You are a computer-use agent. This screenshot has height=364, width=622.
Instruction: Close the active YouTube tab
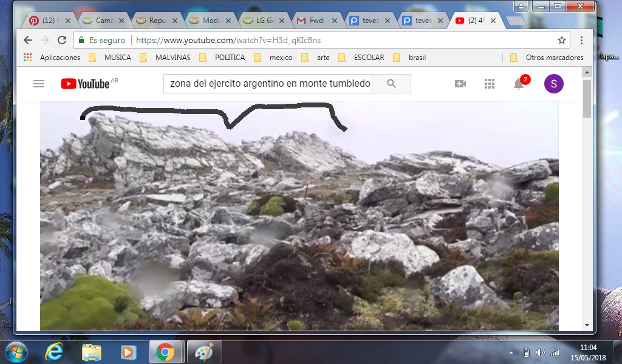[x=493, y=21]
